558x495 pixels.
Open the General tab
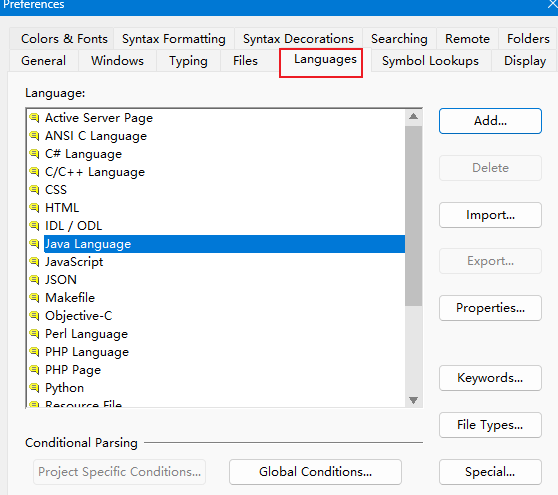click(43, 61)
